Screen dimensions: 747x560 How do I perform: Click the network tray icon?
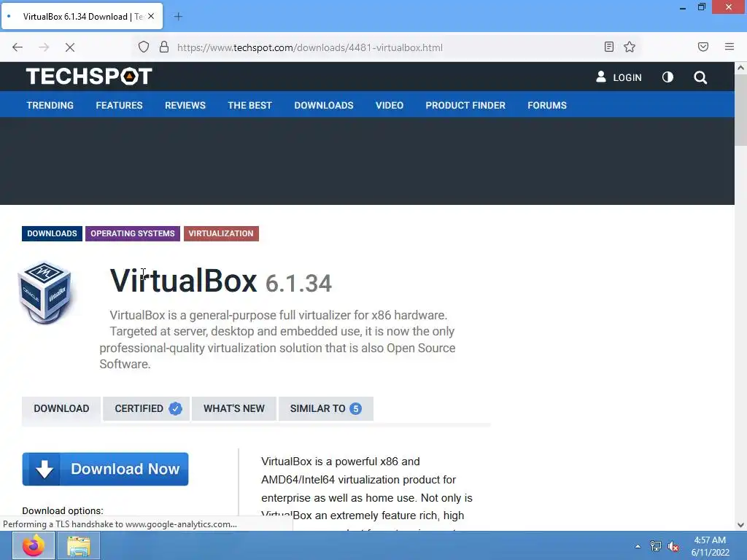[656, 546]
